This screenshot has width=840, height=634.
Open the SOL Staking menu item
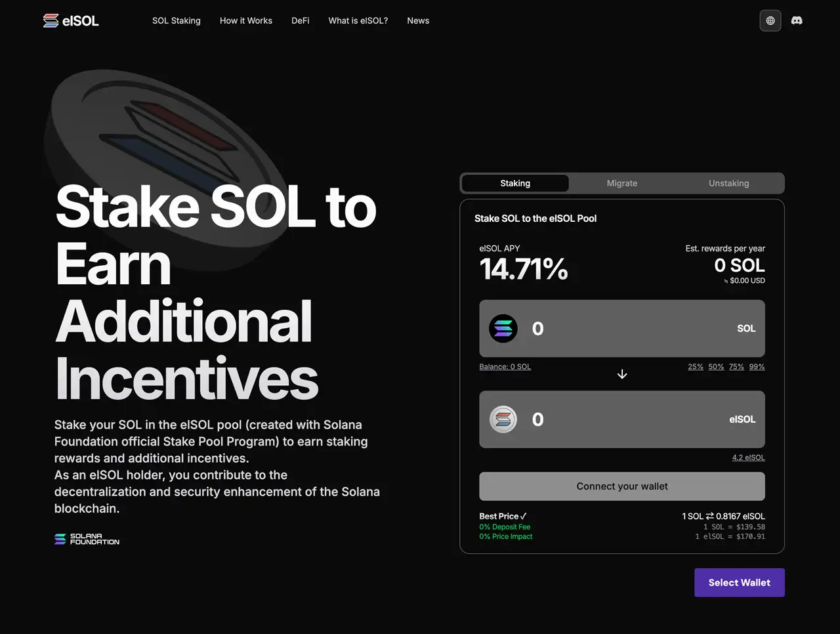177,21
